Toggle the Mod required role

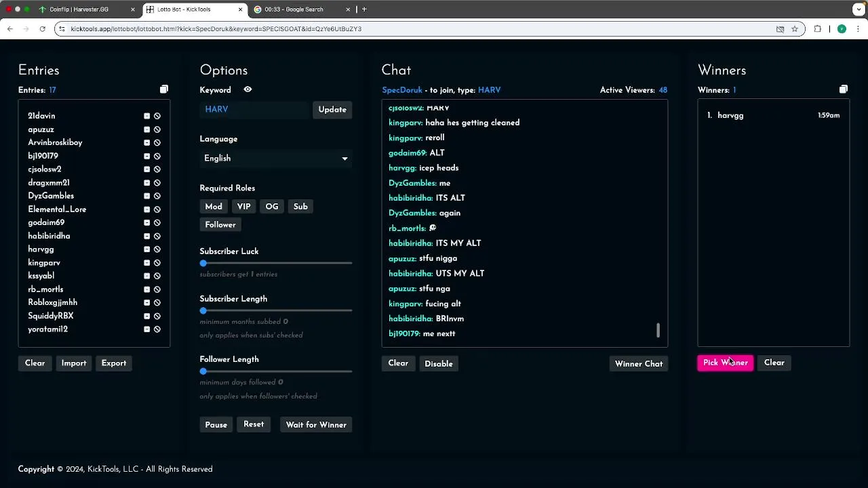(214, 207)
